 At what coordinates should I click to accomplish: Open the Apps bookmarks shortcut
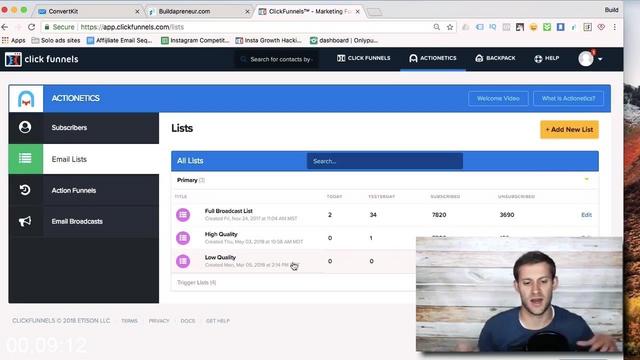coord(14,40)
